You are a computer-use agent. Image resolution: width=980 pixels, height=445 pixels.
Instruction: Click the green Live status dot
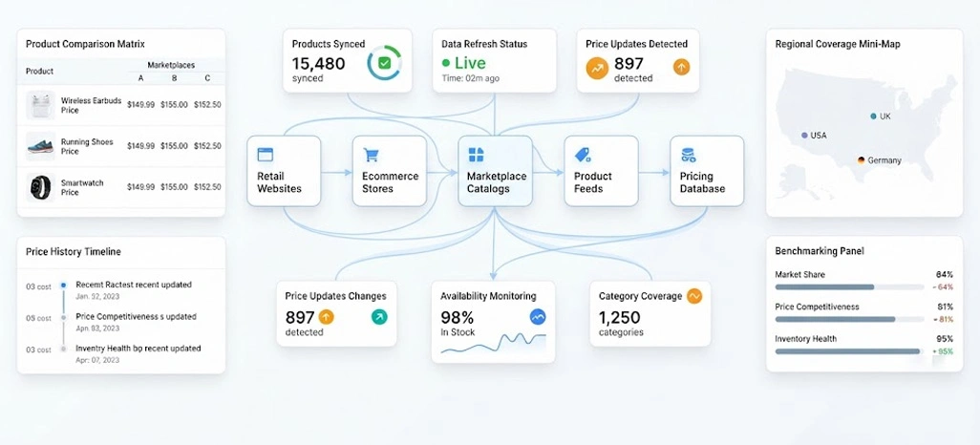446,62
